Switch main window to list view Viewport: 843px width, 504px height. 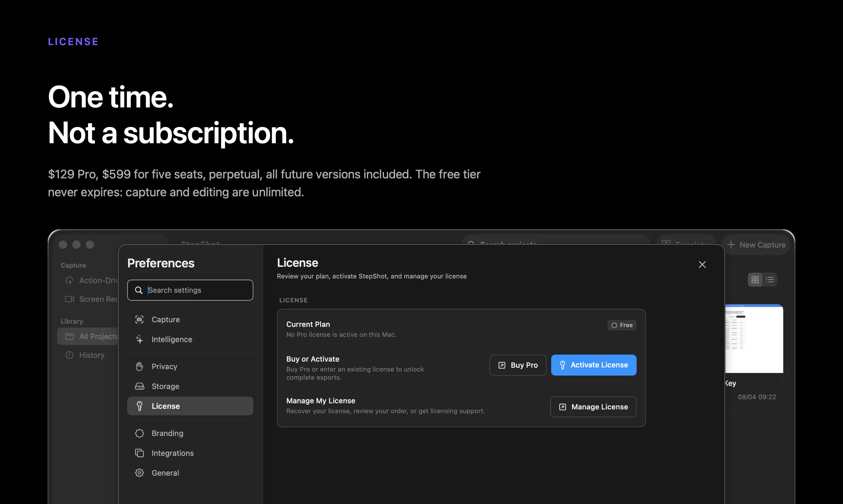770,280
